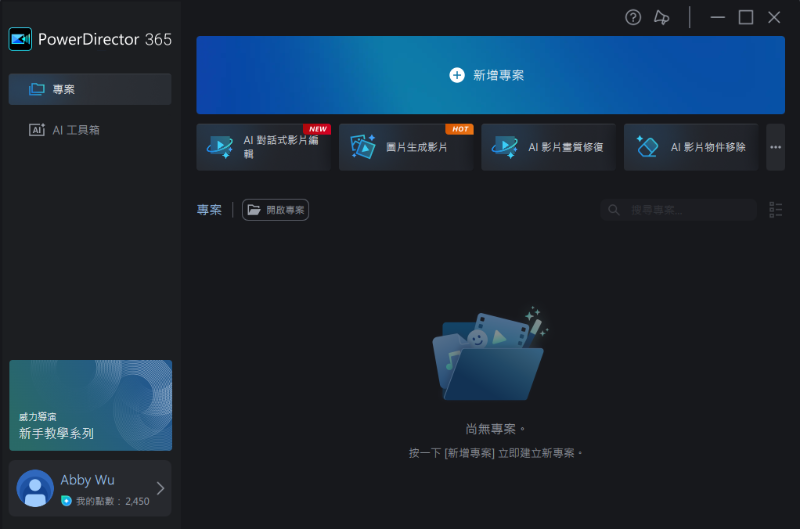Select the 專案 tab heading above list
This screenshot has width=800, height=529.
pyautogui.click(x=209, y=210)
